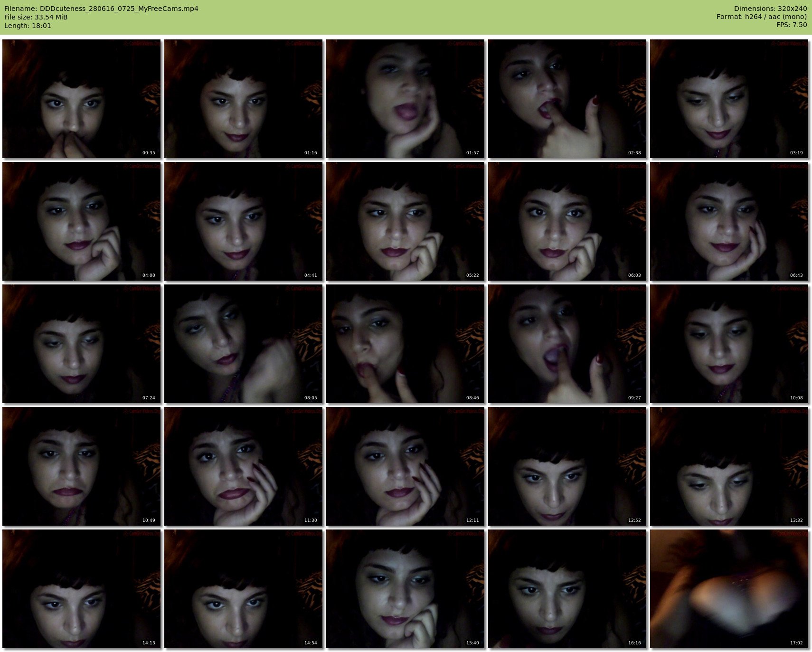The image size is (812, 652).
Task: Click the Length 18:01 text
Action: point(28,26)
